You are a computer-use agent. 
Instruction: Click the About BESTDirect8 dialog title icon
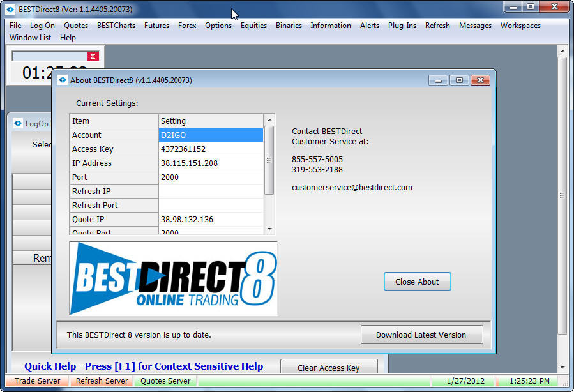63,80
